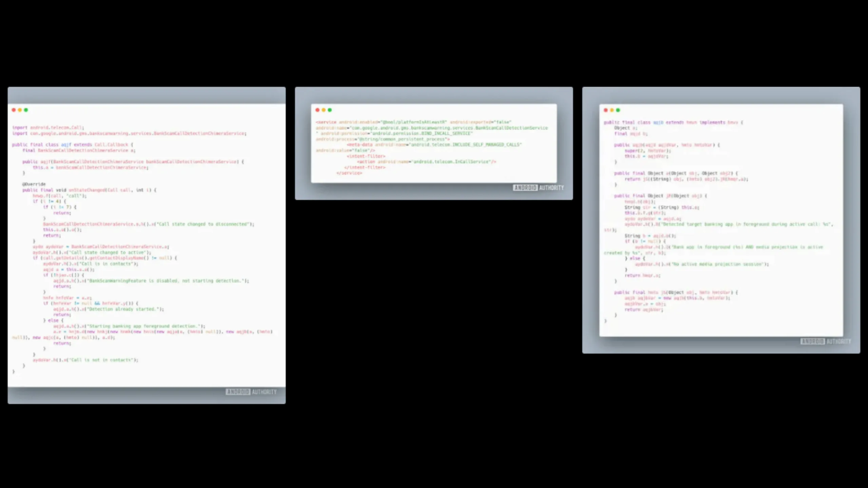Click the closing '</service>' tag
868x488 pixels.
coord(349,173)
